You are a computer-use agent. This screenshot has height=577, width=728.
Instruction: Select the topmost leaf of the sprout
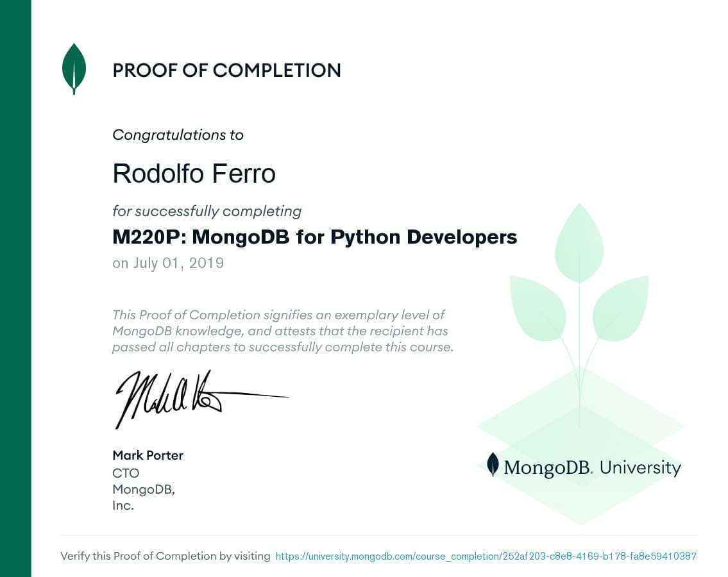click(579, 237)
